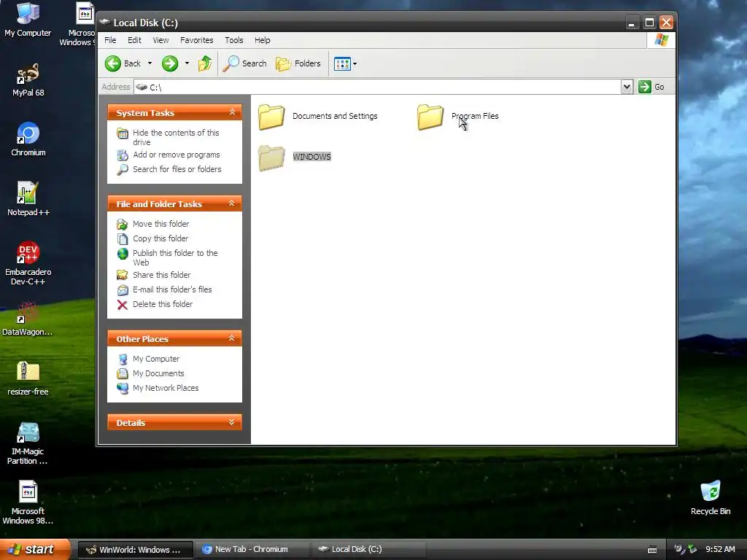Go up one folder level

tap(205, 63)
